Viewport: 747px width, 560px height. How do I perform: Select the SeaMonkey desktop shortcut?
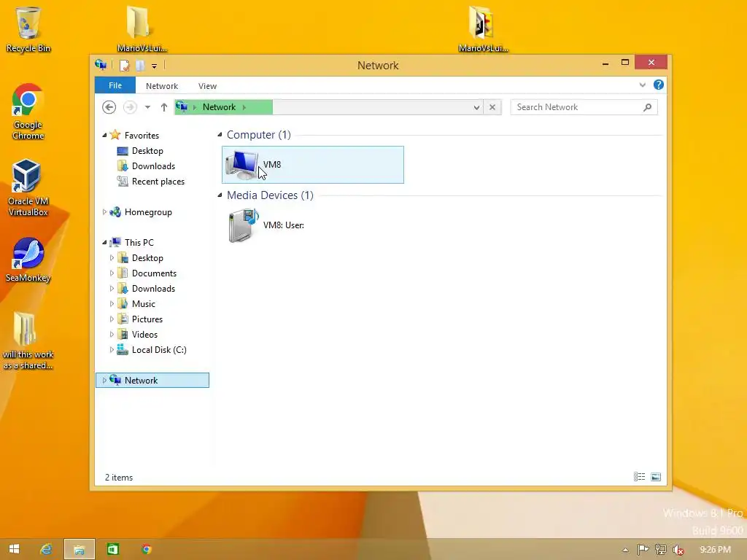(x=28, y=260)
